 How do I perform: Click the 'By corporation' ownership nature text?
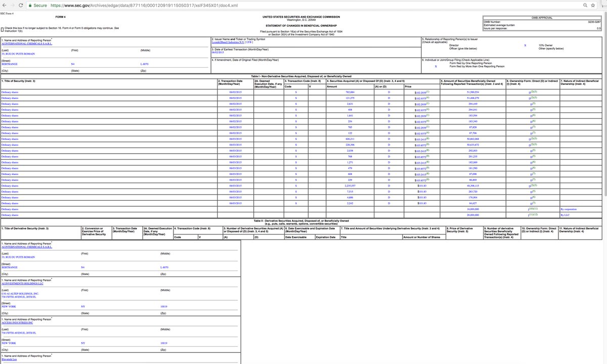[x=569, y=209]
